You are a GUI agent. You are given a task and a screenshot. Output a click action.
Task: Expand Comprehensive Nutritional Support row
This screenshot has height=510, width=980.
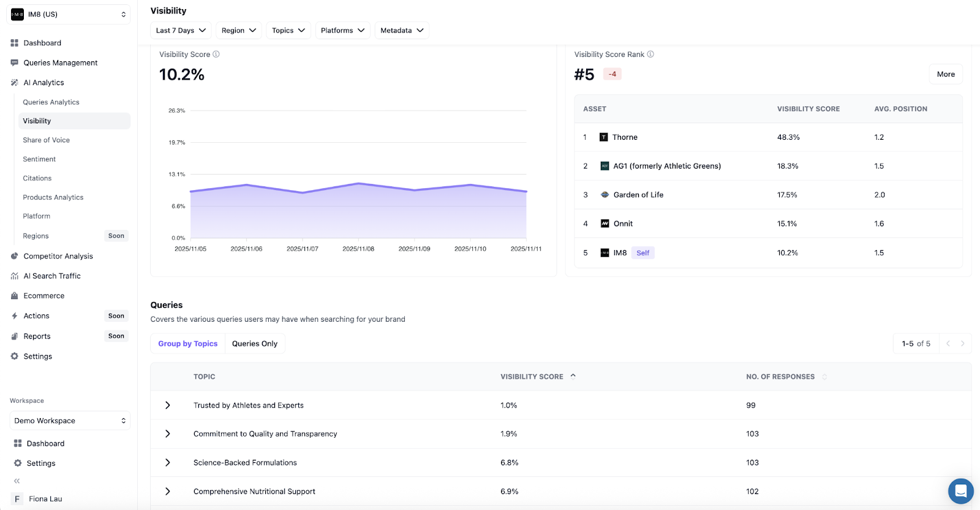(167, 491)
